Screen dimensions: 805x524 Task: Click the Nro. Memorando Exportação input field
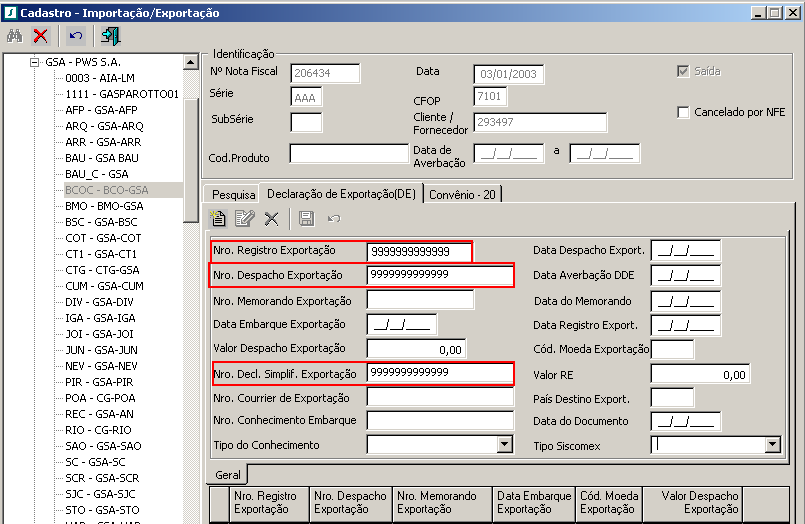[420, 300]
